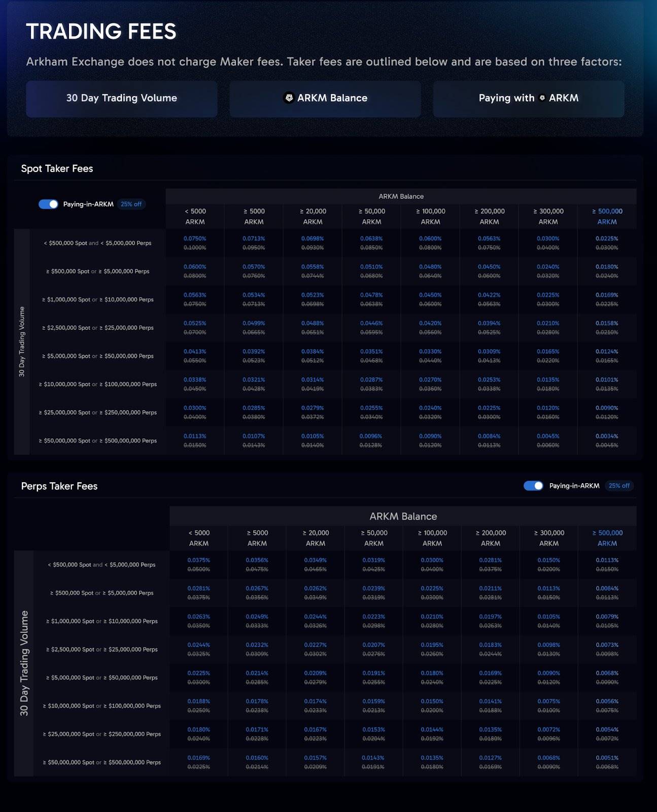The width and height of the screenshot is (657, 812).
Task: Select the 30 Day Trading Volume factor card
Action: click(122, 98)
